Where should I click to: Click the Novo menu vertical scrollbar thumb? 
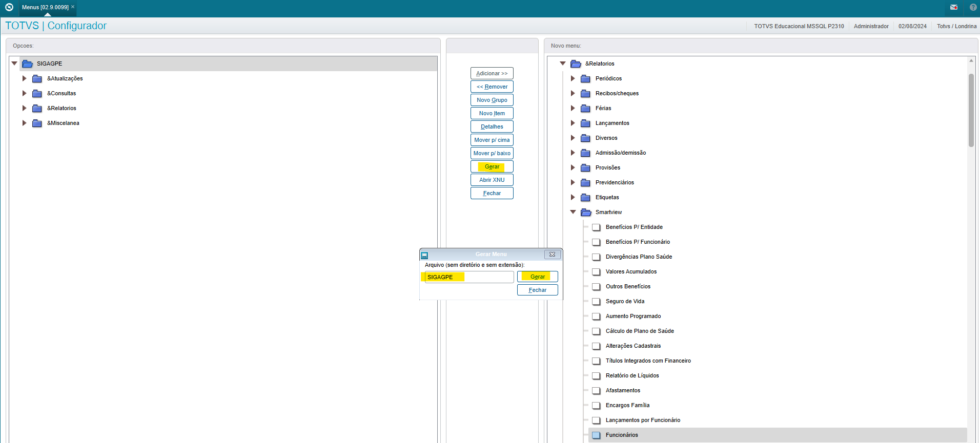[x=971, y=110]
